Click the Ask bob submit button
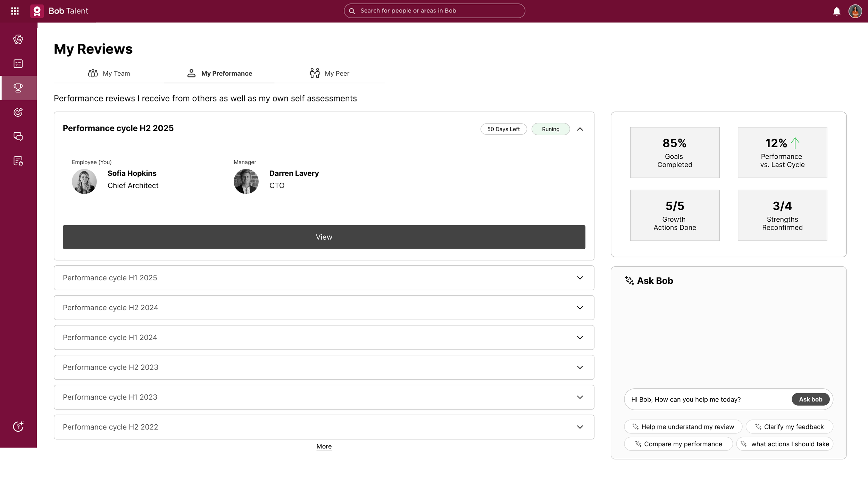868x481 pixels. point(810,399)
